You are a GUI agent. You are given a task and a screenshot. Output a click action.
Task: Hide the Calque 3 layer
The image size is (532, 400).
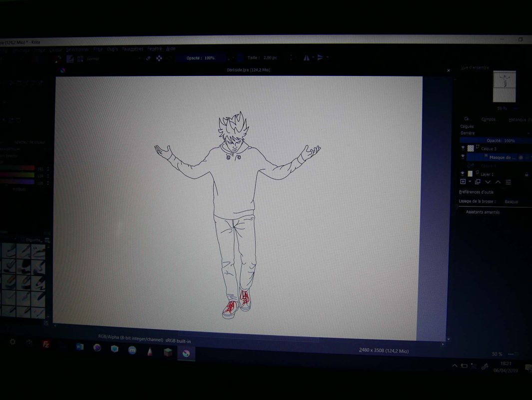click(463, 148)
